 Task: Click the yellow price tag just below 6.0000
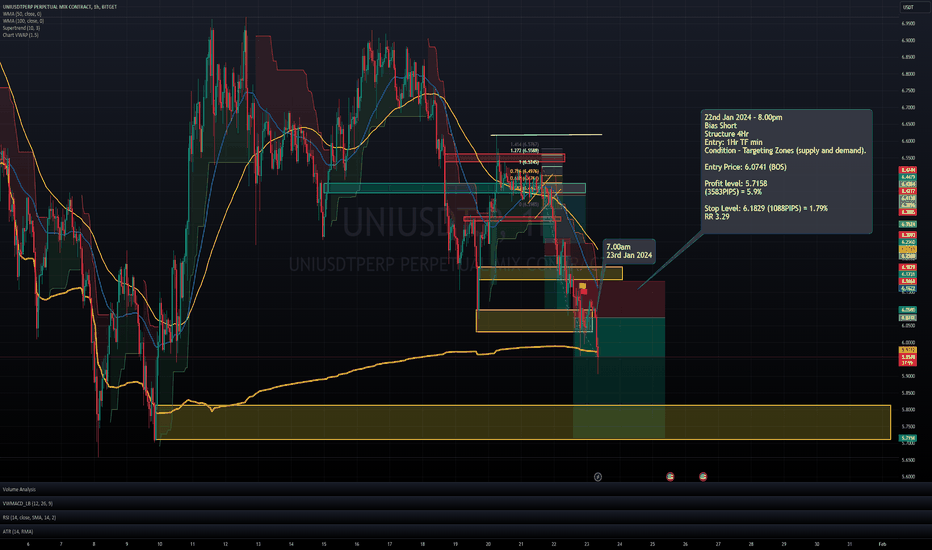click(x=908, y=350)
